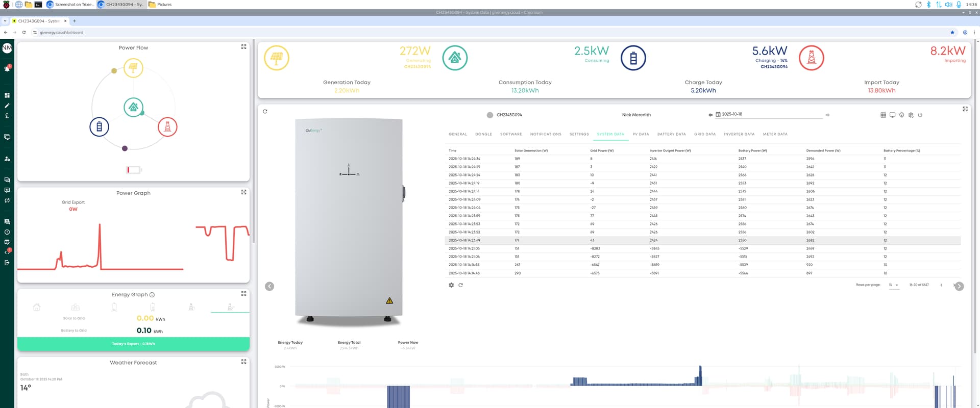Screen dimensions: 980x408
Task: Click the power button icon beside date picker
Action: pos(920,115)
